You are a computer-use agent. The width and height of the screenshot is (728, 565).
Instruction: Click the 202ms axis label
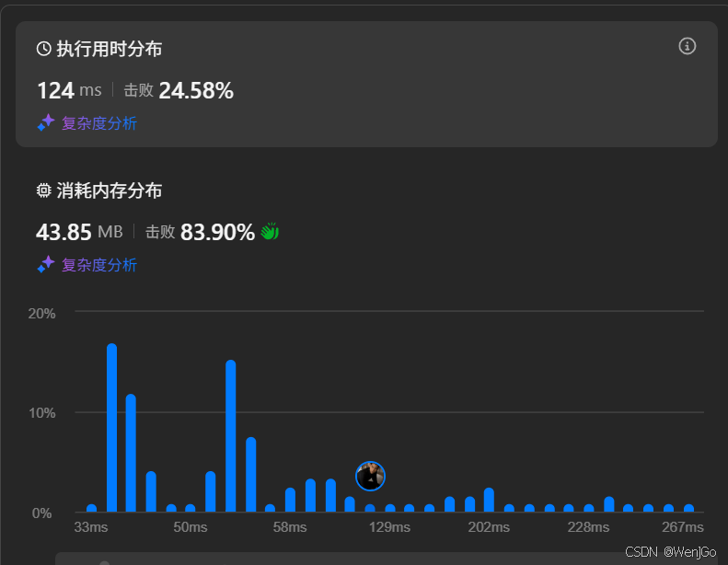click(x=489, y=527)
